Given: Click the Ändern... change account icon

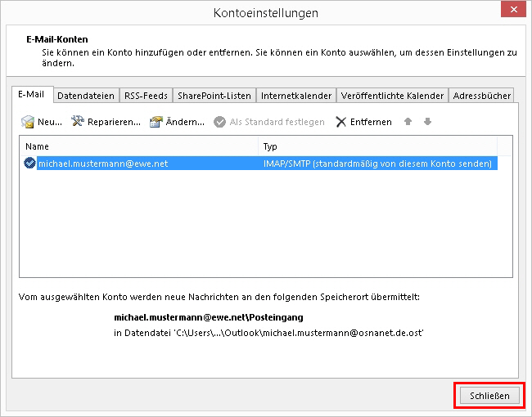Looking at the screenshot, I should click(156, 122).
